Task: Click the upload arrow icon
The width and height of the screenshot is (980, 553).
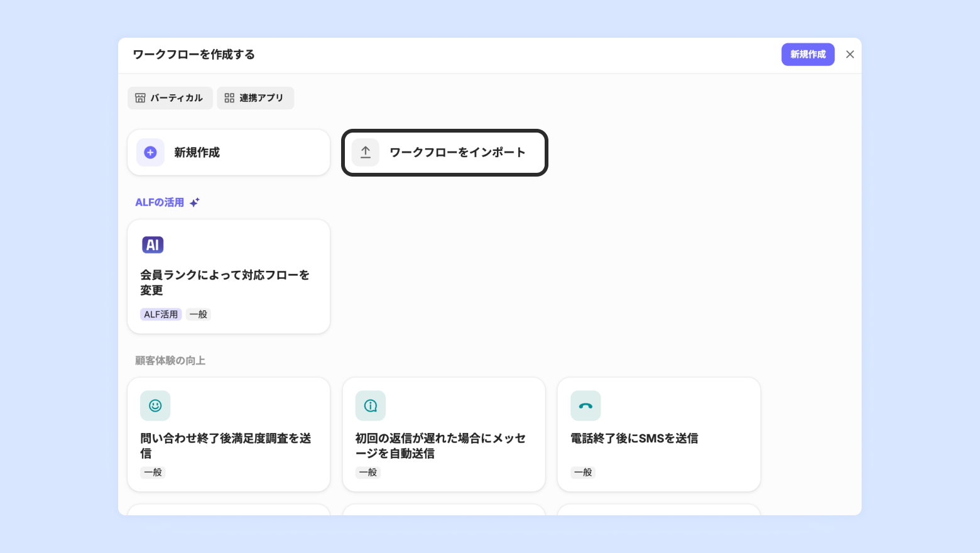Action: (x=366, y=153)
